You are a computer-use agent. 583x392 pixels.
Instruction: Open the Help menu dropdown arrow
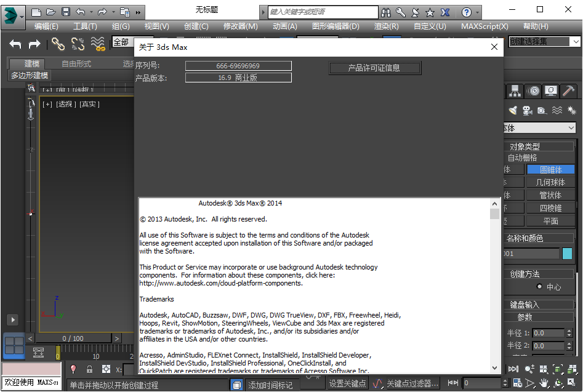pyautogui.click(x=477, y=13)
